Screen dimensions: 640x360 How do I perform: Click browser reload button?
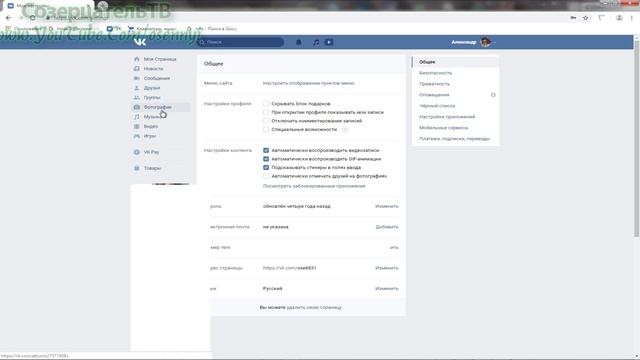[33, 18]
